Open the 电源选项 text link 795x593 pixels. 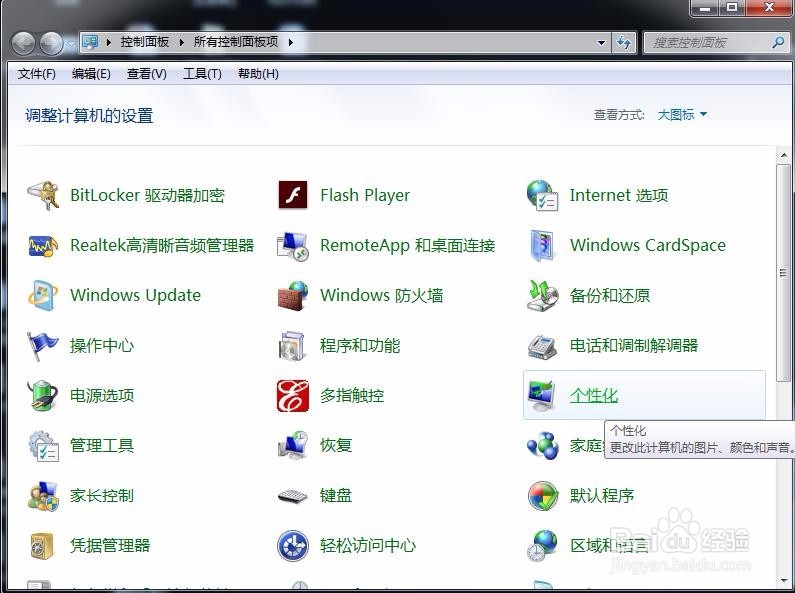tap(102, 395)
